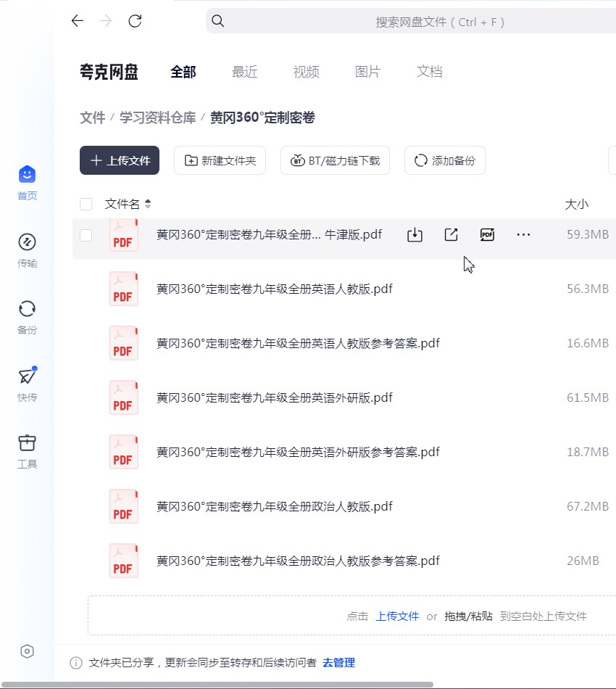Screen dimensions: 616x689
Task: Open the 牛津版.pdf file name
Action: point(269,235)
